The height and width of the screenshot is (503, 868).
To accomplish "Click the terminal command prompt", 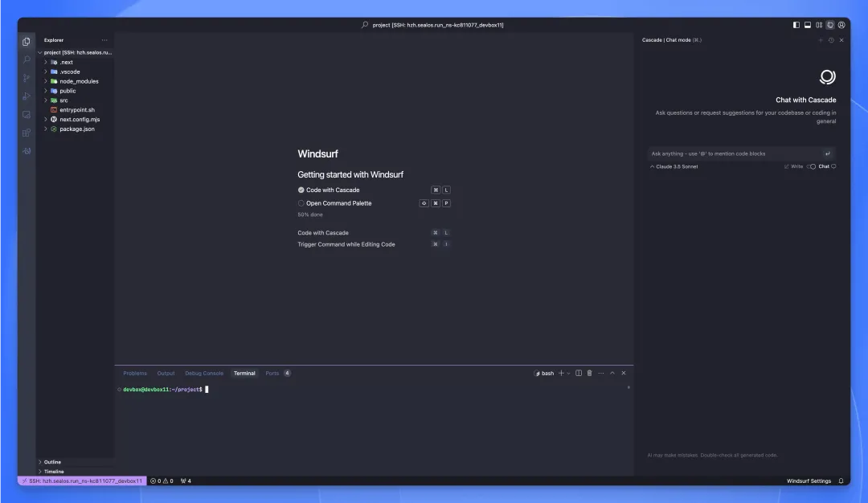I will (162, 390).
